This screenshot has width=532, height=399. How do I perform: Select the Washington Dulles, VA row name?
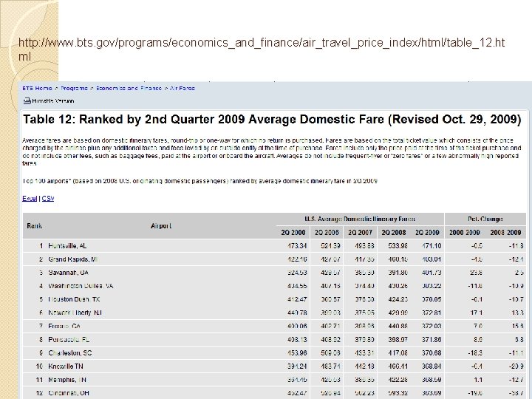click(x=81, y=286)
